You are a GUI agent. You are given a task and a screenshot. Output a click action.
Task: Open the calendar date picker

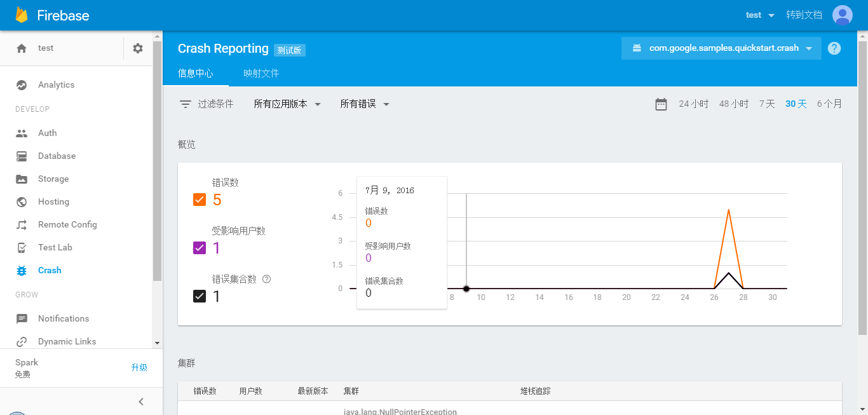click(661, 104)
